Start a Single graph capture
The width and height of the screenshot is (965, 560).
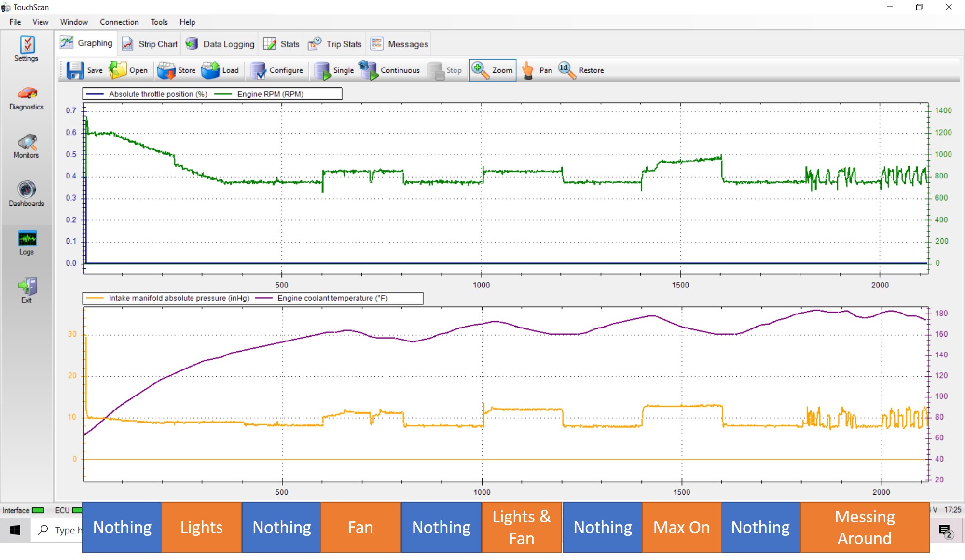[x=334, y=70]
